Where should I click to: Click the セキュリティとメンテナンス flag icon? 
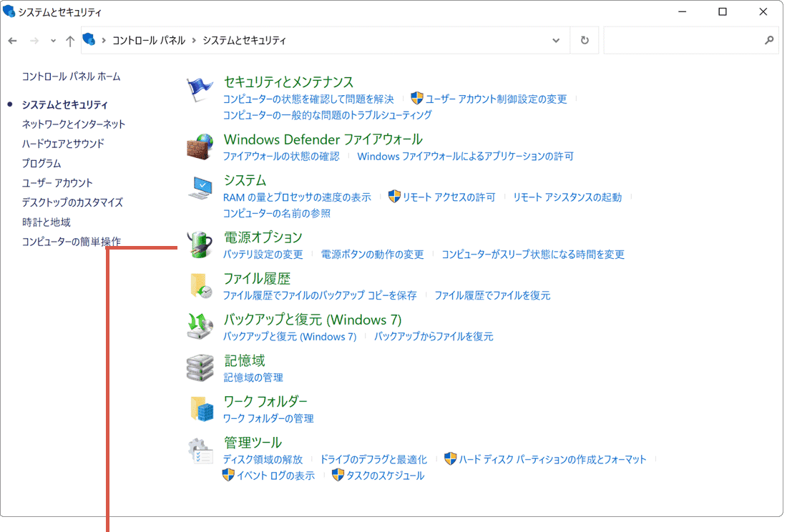click(x=200, y=91)
